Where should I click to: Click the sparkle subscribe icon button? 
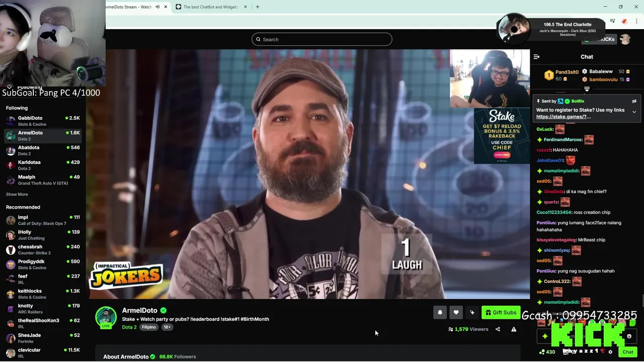coord(472,312)
